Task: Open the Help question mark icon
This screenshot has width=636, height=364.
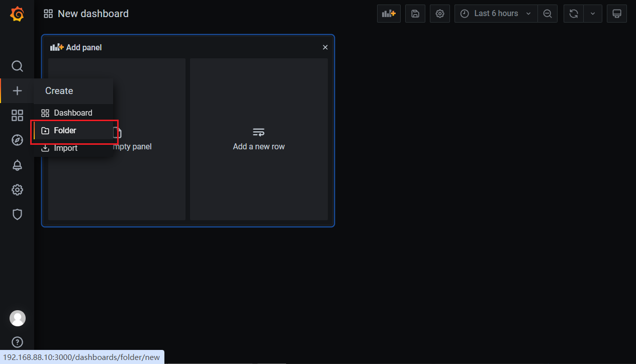Action: pyautogui.click(x=17, y=343)
